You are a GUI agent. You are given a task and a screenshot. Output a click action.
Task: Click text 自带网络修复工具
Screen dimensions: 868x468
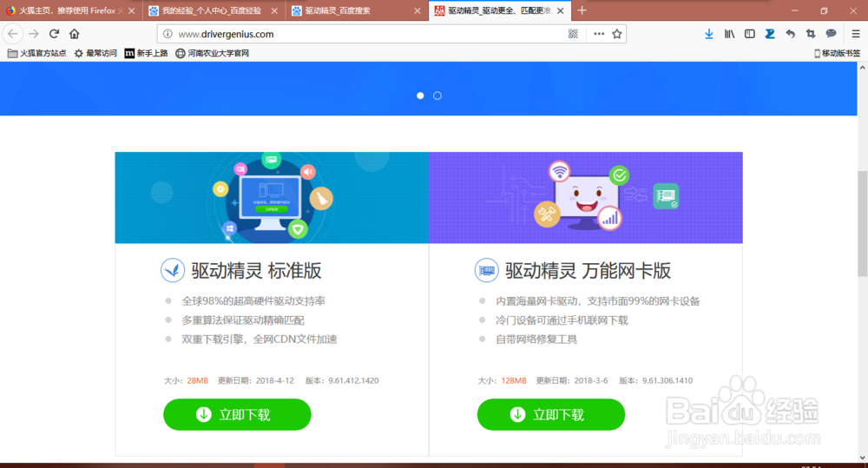coord(536,339)
